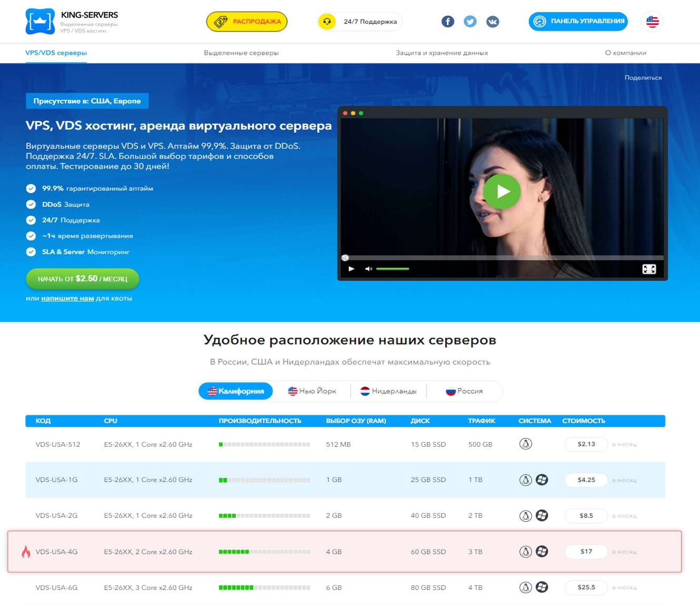
Task: Click the $4.25 price button
Action: tap(586, 480)
